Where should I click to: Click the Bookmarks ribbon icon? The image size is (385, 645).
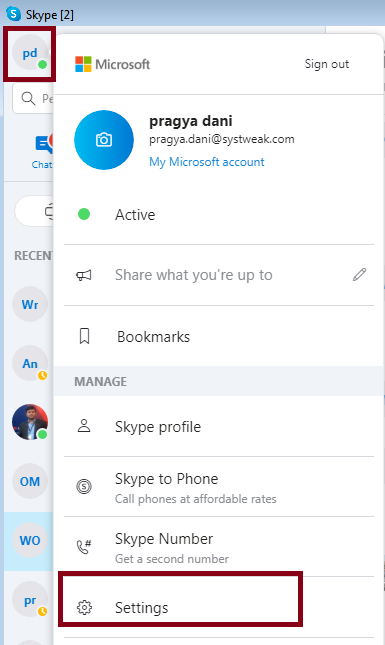click(84, 336)
